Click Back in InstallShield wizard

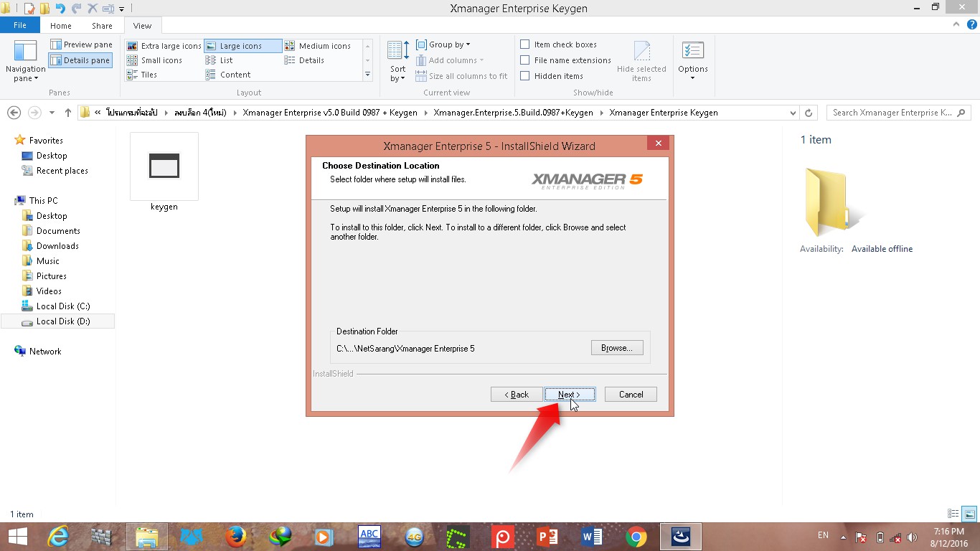(x=517, y=395)
